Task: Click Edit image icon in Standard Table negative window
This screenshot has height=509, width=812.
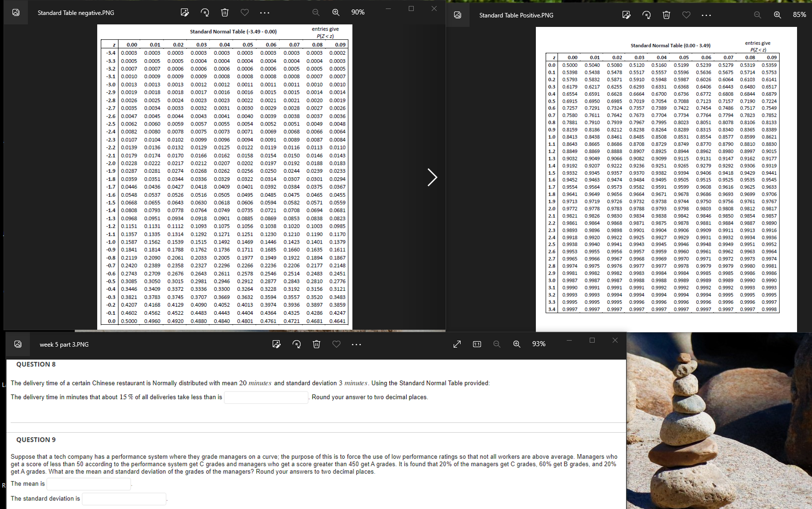Action: (x=184, y=12)
